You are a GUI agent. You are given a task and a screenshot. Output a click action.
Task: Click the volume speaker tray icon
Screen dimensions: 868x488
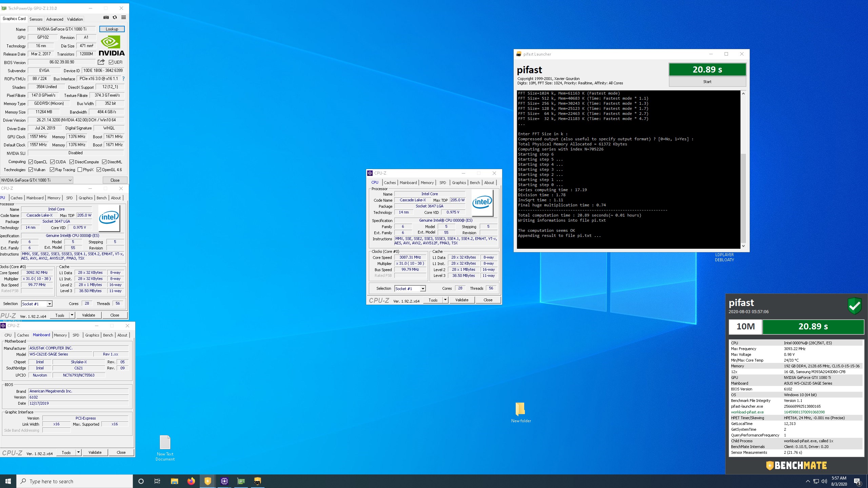[x=824, y=481]
